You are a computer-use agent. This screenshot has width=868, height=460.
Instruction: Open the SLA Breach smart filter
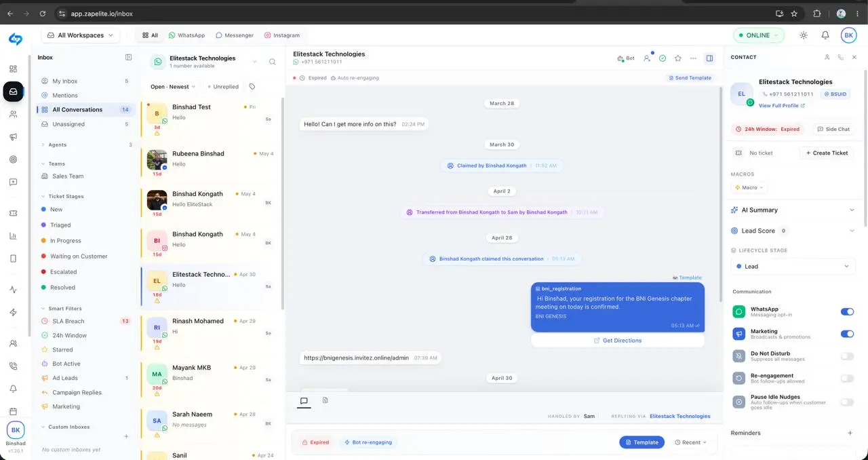point(85,321)
